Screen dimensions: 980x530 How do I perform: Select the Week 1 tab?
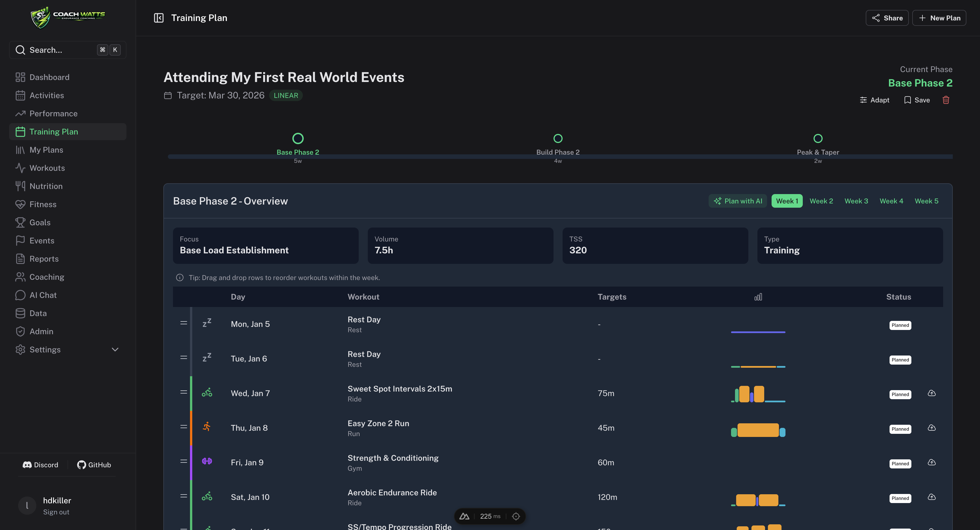787,201
